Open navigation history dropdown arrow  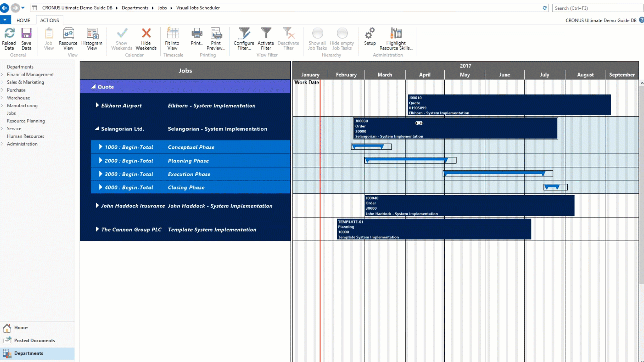(23, 8)
